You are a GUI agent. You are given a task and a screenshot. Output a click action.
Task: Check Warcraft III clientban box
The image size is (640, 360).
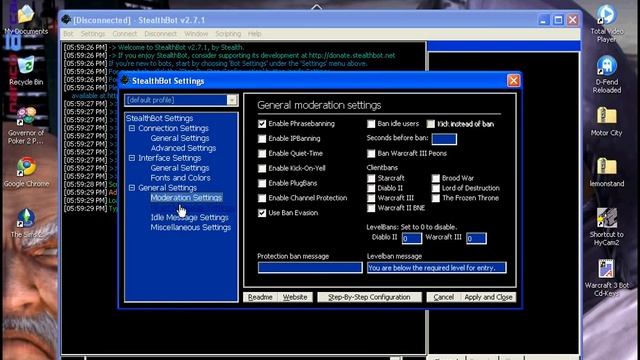(371, 198)
